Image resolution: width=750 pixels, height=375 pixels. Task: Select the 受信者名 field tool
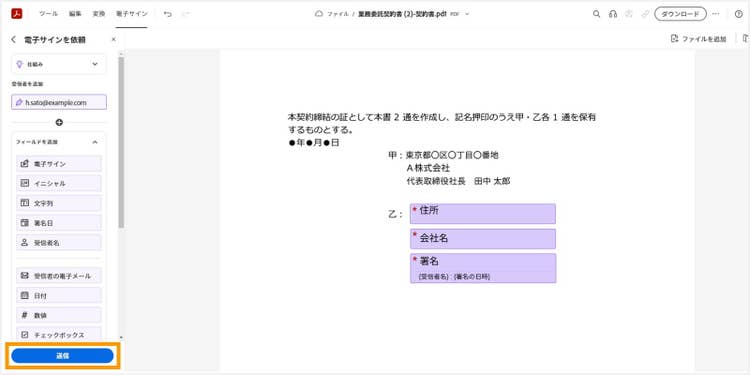click(x=59, y=243)
